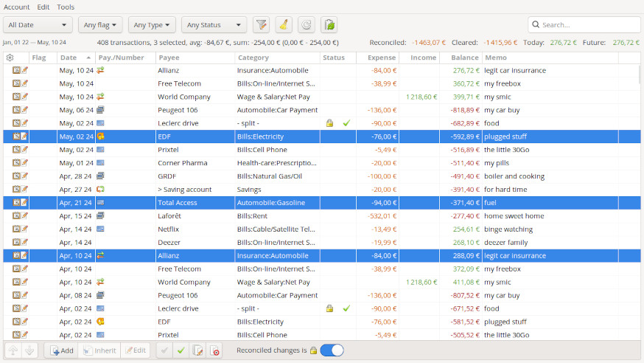Screen dimensions: 644x363
Task: Sort by the Flag column header
Action: [43, 58]
